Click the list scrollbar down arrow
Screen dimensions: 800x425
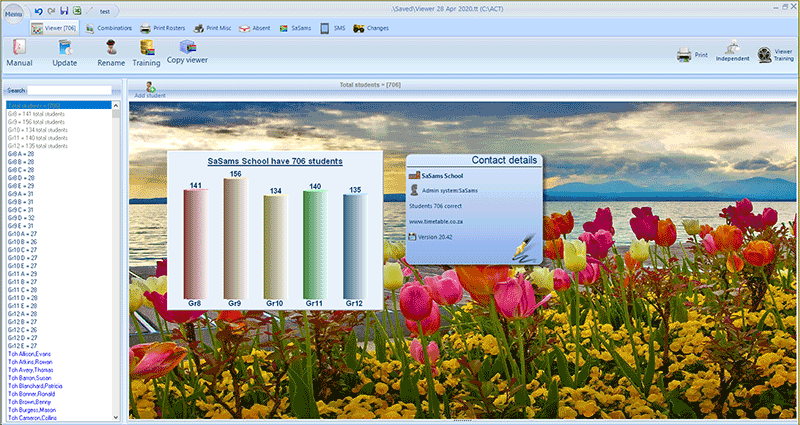(x=116, y=417)
